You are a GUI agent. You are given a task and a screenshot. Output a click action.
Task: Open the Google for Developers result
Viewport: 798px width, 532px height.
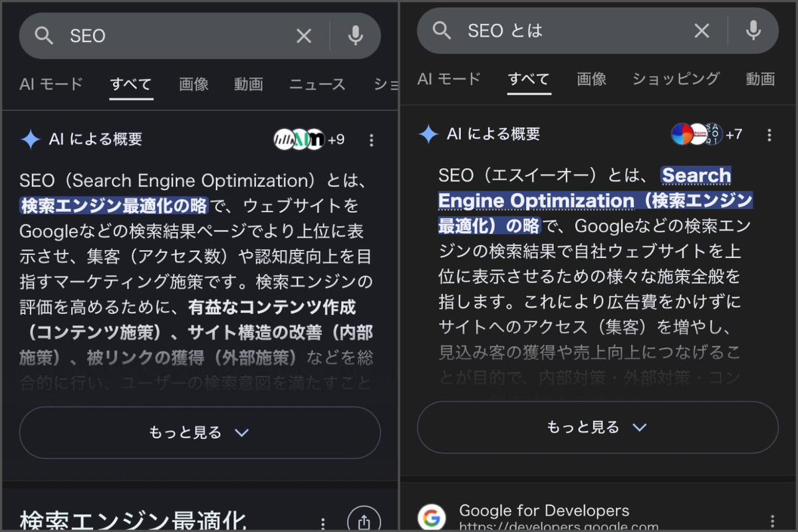pos(544,511)
